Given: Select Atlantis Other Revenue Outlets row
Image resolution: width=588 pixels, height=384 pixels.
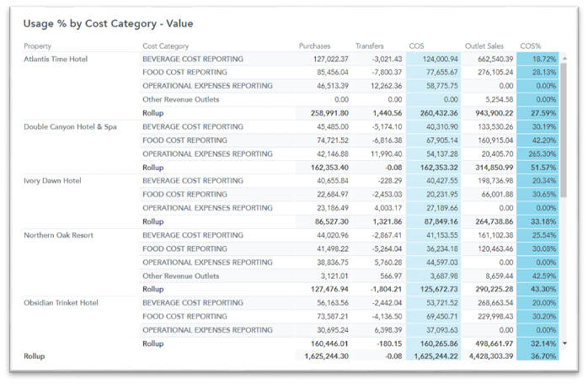Looking at the screenshot, I should [181, 99].
